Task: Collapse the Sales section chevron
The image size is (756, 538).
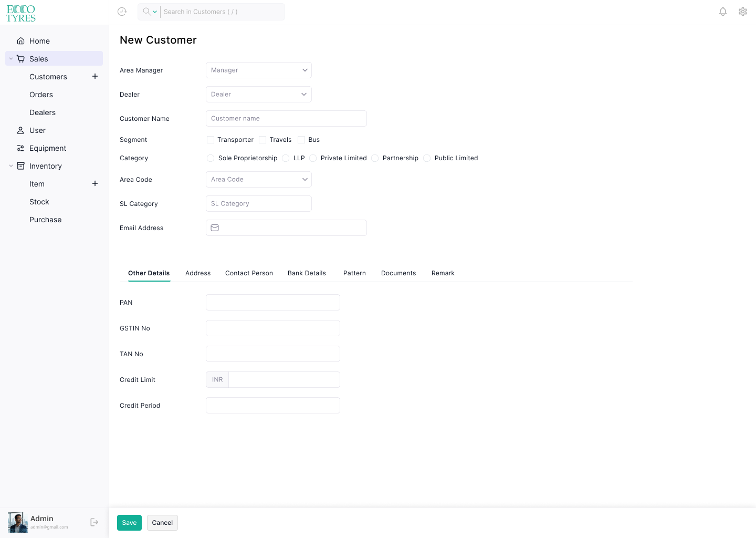Action: click(x=11, y=59)
